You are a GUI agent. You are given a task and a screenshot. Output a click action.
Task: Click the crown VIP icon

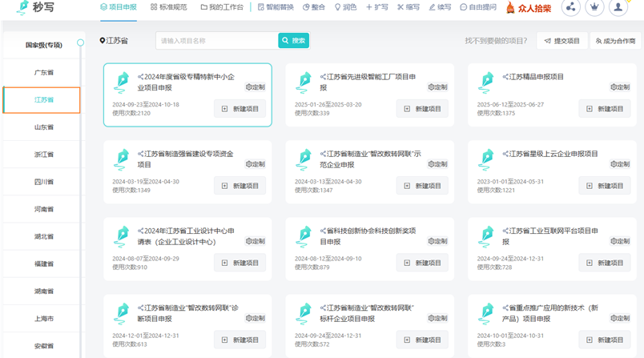594,7
